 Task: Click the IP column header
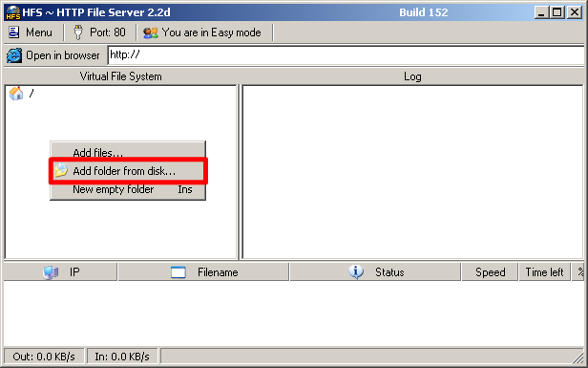(60, 272)
